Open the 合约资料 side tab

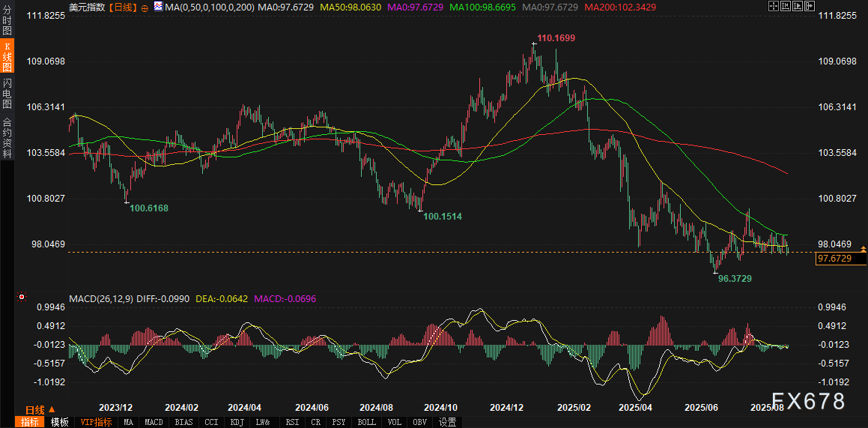[7, 136]
